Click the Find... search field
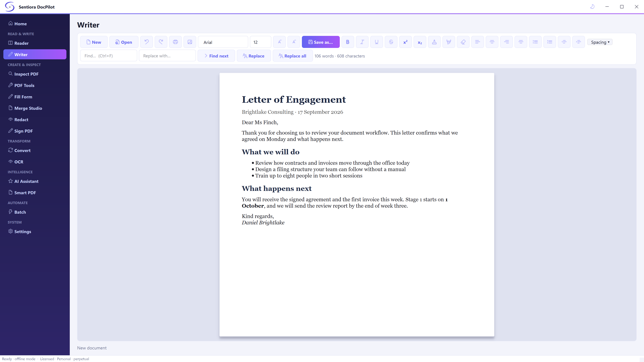The height and width of the screenshot is (362, 644). (109, 56)
